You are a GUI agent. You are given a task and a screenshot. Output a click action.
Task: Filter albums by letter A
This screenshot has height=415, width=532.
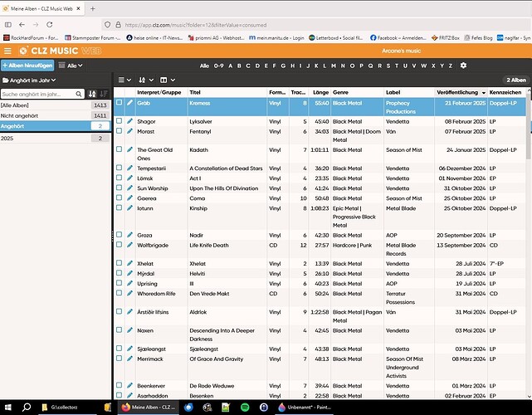tap(231, 66)
